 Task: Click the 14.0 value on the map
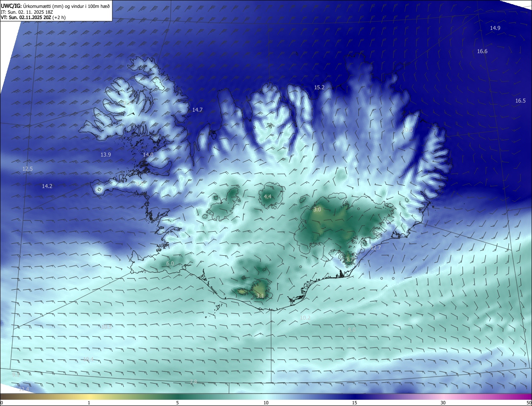point(148,155)
